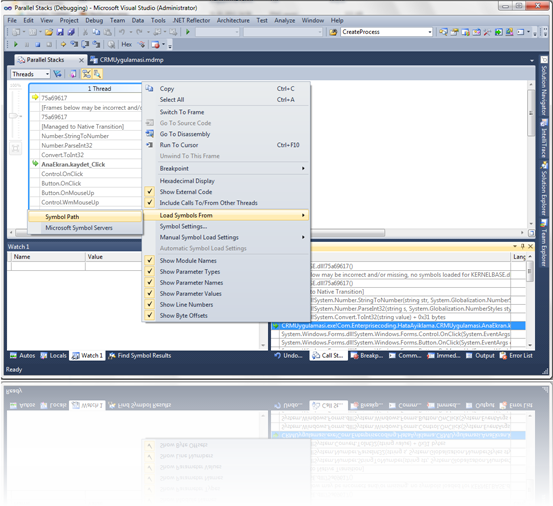Switch to the Locals tab
Viewport: 553px width, 506px height.
pyautogui.click(x=54, y=355)
